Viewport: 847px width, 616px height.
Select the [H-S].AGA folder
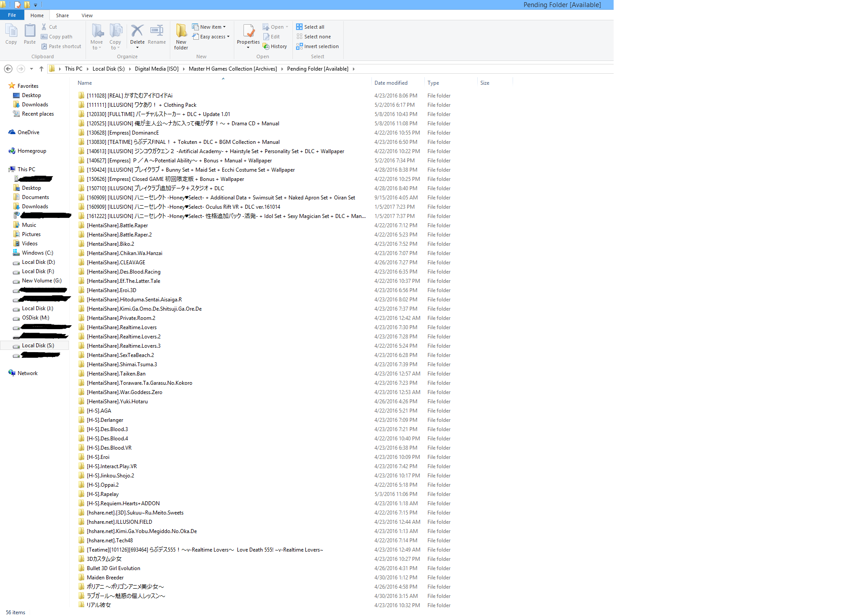(x=99, y=411)
